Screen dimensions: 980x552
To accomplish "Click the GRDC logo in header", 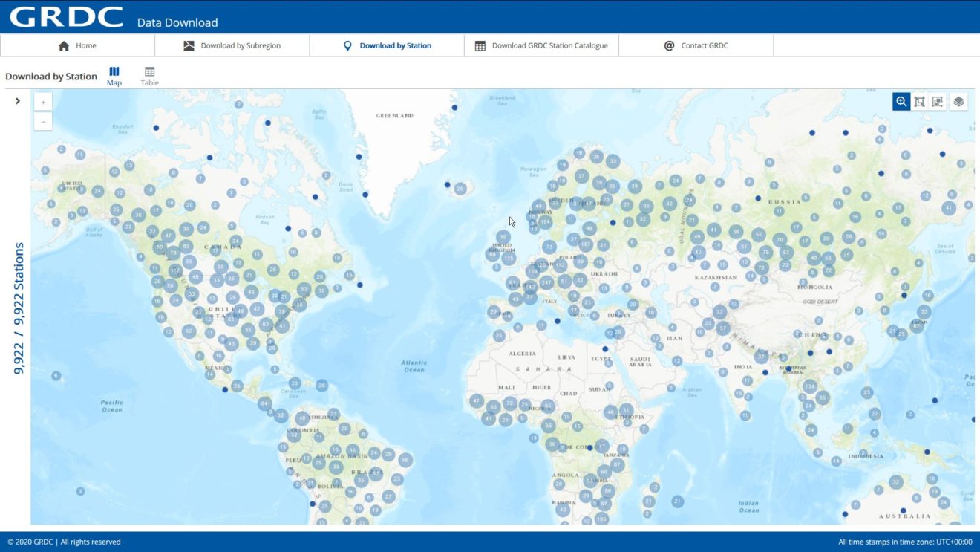I will click(x=66, y=17).
